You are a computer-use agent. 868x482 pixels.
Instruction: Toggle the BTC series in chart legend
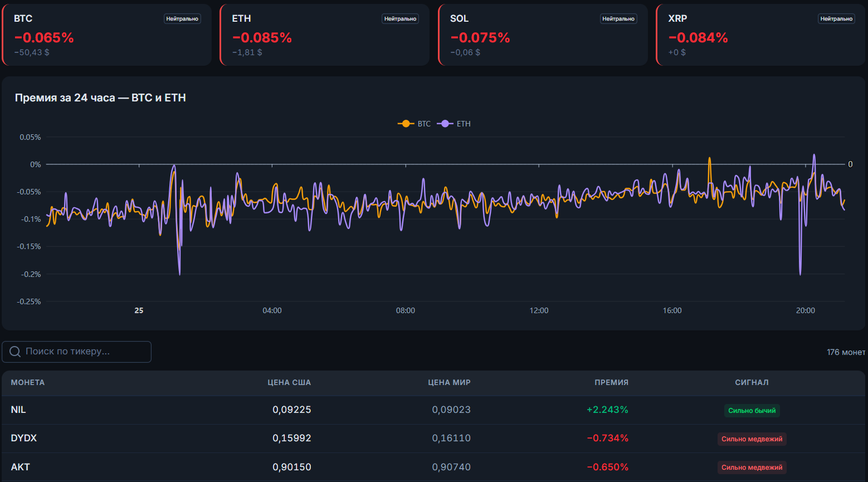[x=414, y=124]
